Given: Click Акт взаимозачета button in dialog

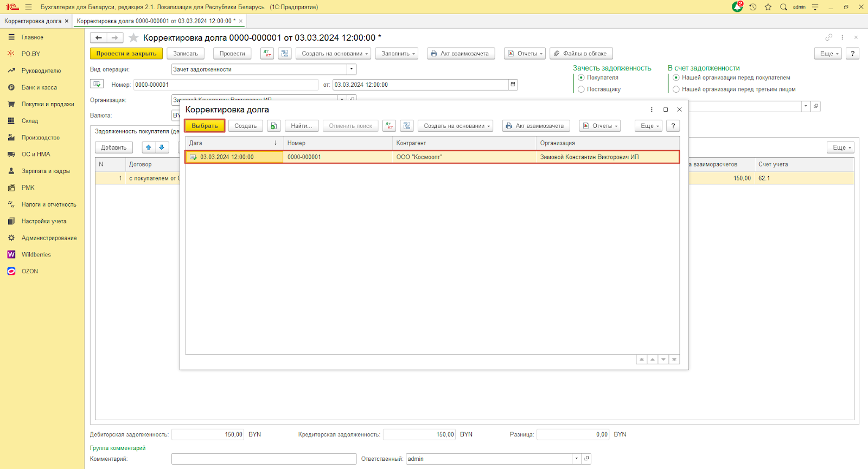Looking at the screenshot, I should point(536,126).
